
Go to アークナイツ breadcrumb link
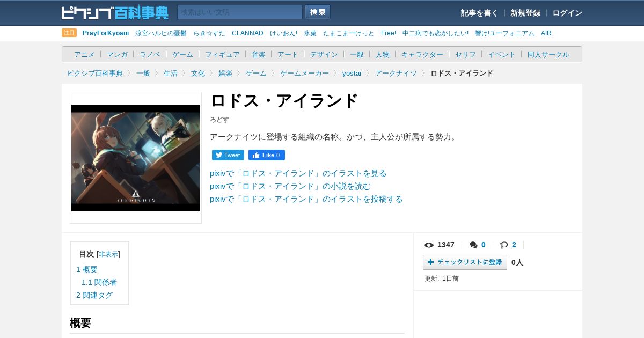coord(396,73)
